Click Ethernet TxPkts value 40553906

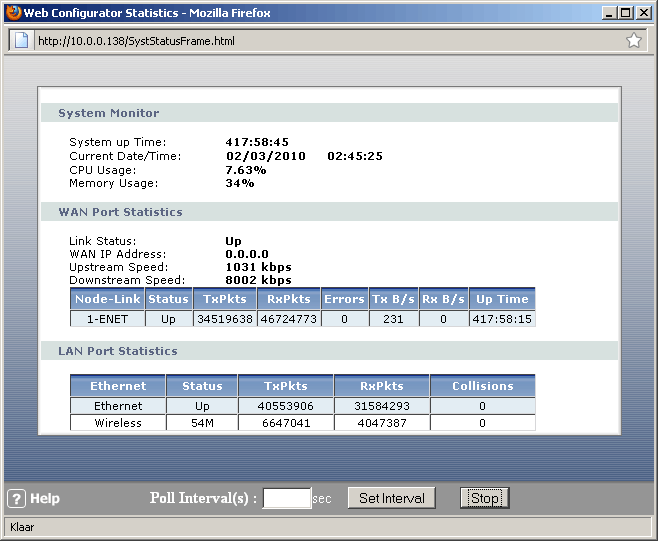click(x=286, y=406)
